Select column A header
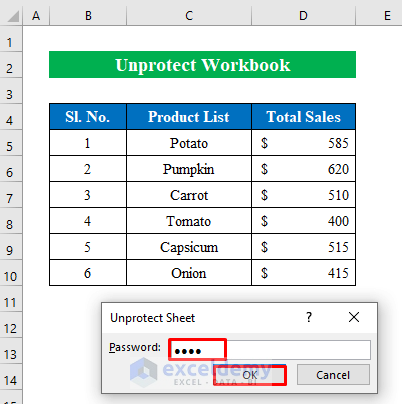Viewport: 402px width, 404px height. pos(36,15)
